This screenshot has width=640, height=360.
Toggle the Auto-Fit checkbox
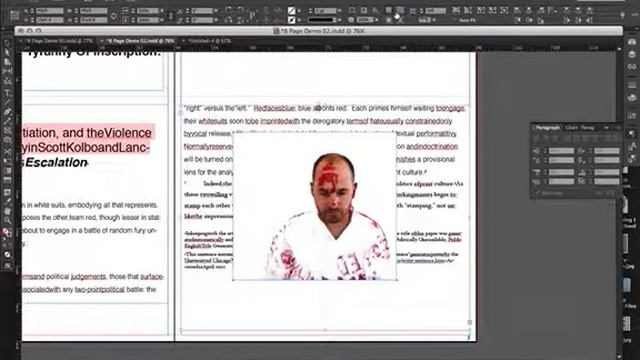pyautogui.click(x=456, y=20)
